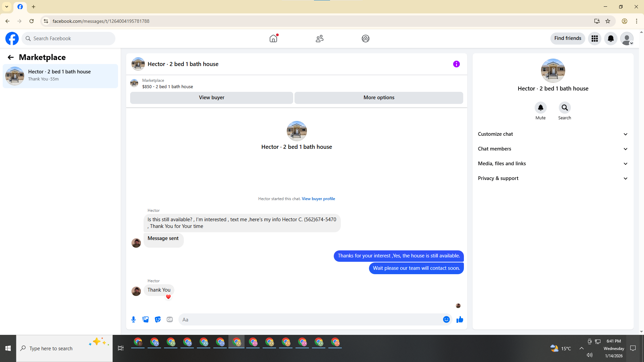
Task: Open the sticker picker icon
Action: [x=158, y=319]
